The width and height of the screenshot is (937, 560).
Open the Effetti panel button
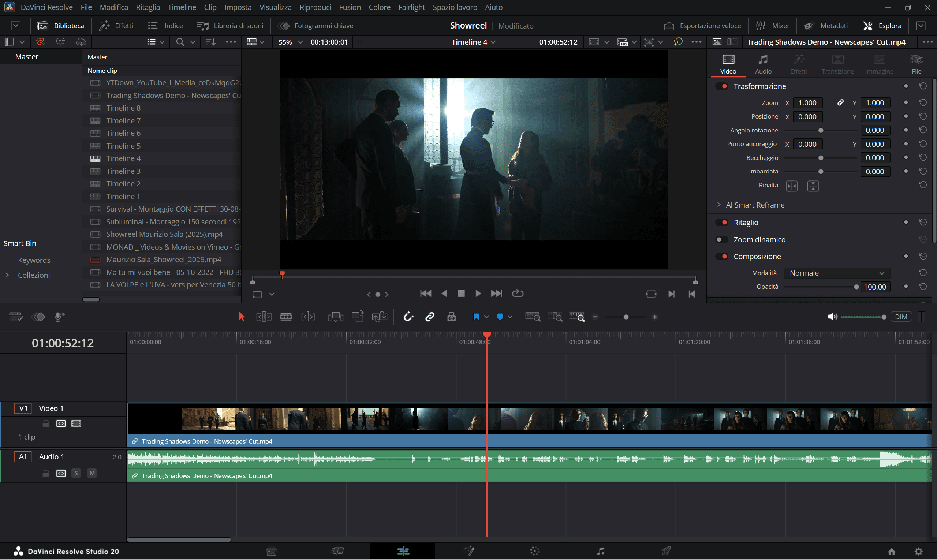[116, 26]
